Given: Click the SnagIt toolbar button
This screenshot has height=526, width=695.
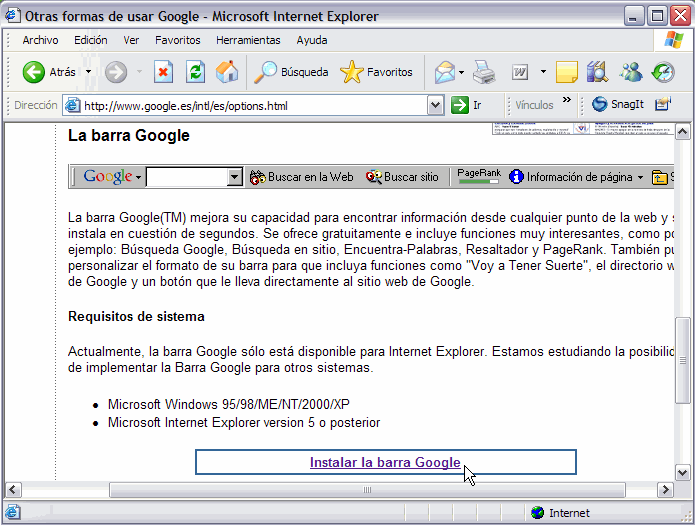Looking at the screenshot, I should [617, 105].
